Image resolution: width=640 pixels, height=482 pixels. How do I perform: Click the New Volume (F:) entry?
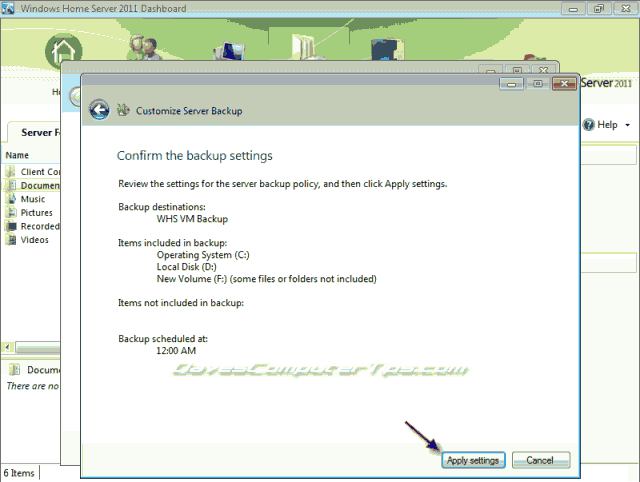point(267,279)
